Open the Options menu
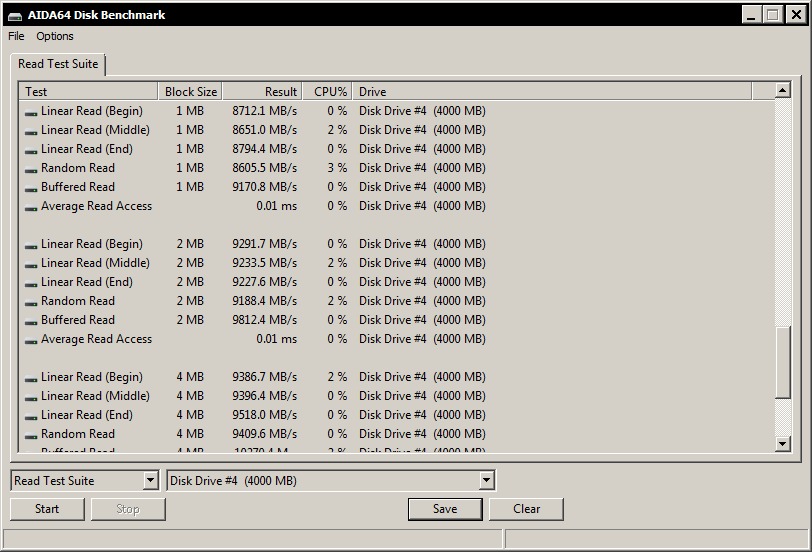The image size is (812, 552). [55, 36]
